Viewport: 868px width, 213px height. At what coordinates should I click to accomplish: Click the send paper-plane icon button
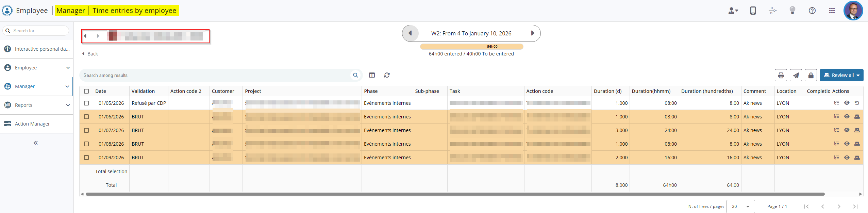tap(796, 75)
